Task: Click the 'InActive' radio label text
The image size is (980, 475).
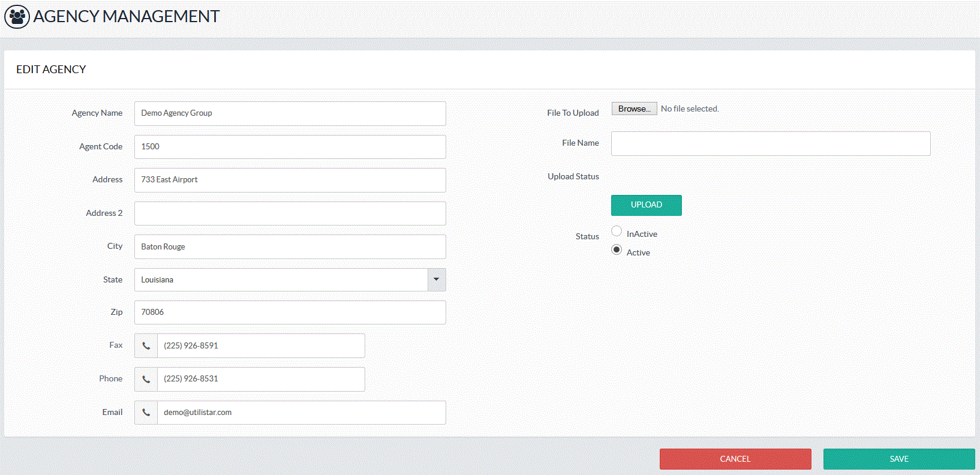Action: tap(642, 234)
